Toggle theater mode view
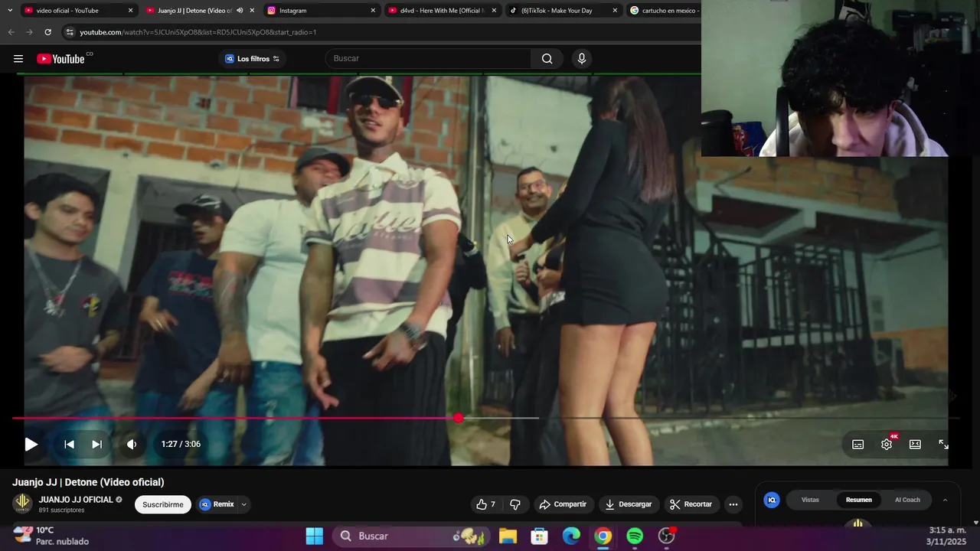 [915, 444]
